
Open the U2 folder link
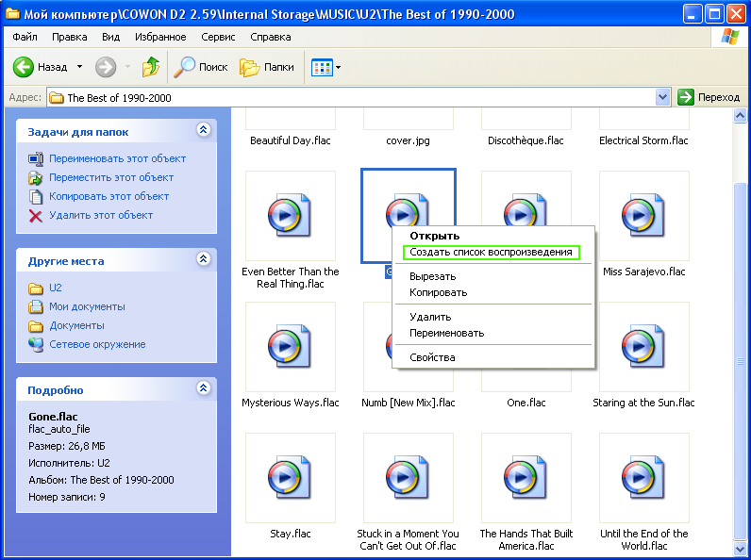(55, 288)
